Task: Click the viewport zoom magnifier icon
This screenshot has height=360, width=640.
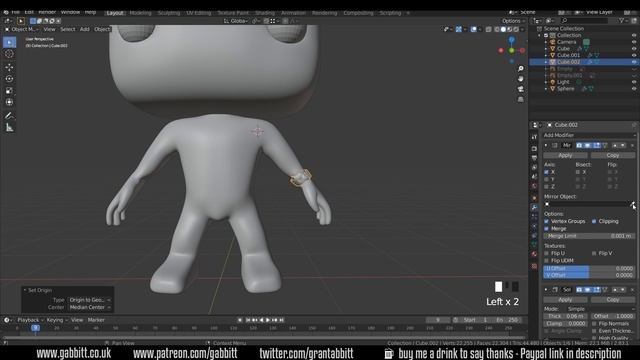Action: click(x=520, y=69)
